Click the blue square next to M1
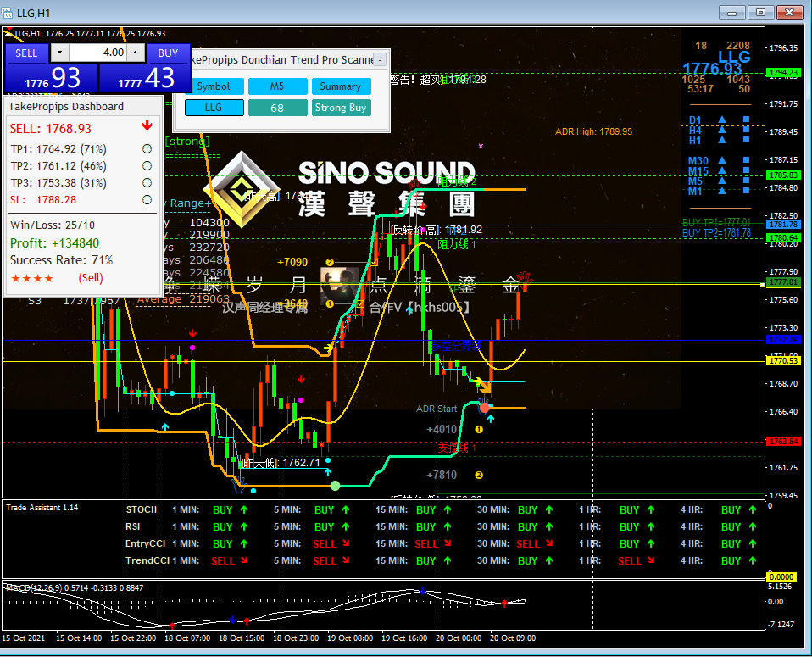Screen dimensions: 812x657 coord(746,191)
